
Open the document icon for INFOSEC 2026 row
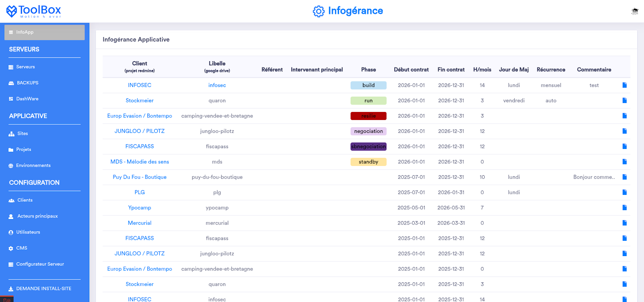tap(624, 85)
